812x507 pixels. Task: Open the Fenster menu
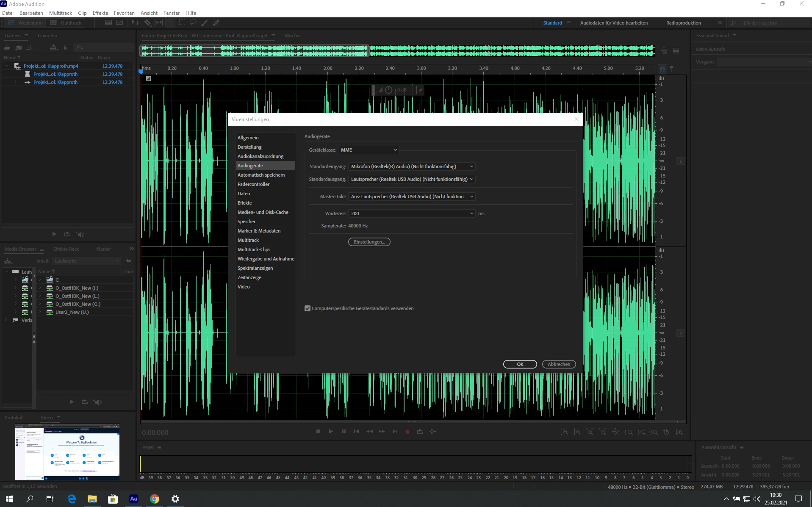[172, 13]
